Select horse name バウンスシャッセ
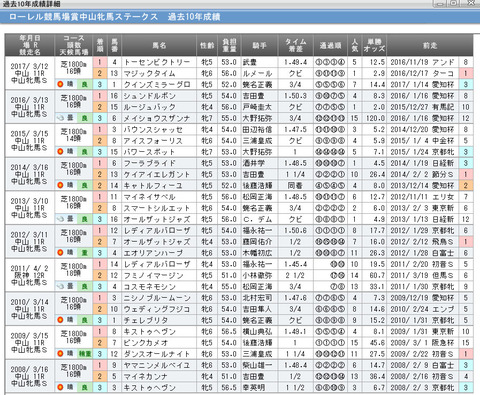 (153, 129)
